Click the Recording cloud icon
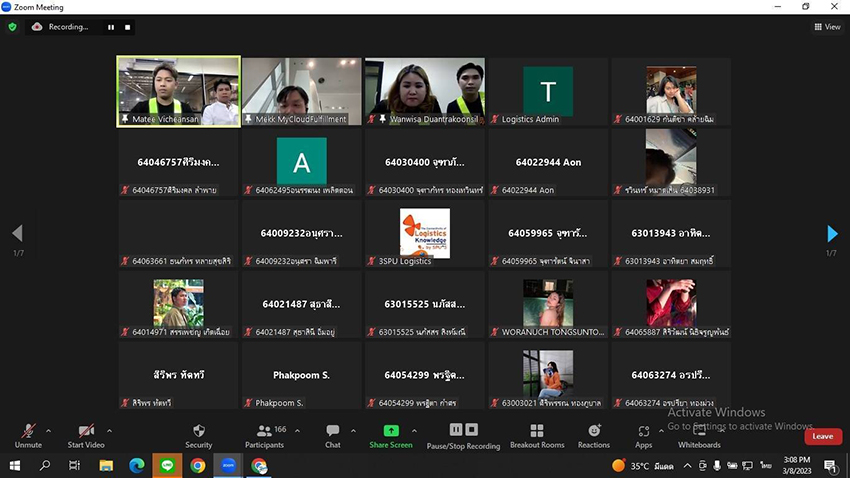This screenshot has width=850, height=478. pyautogui.click(x=37, y=27)
